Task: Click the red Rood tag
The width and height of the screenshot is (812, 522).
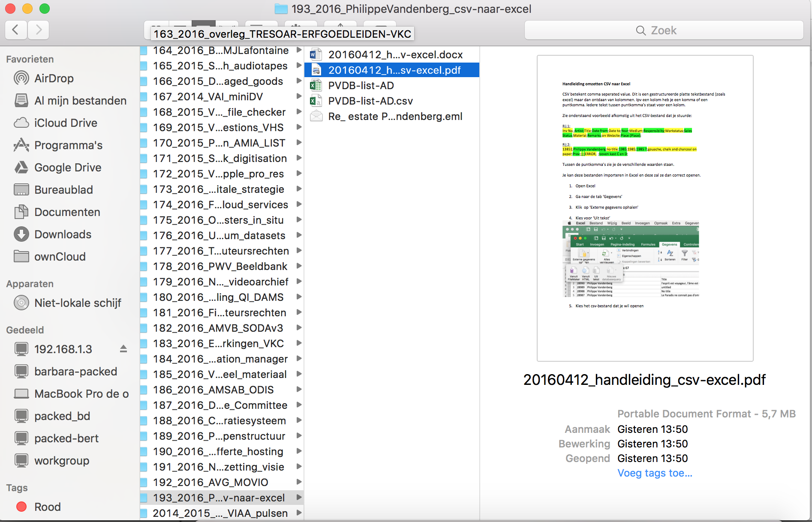Action: [x=21, y=507]
